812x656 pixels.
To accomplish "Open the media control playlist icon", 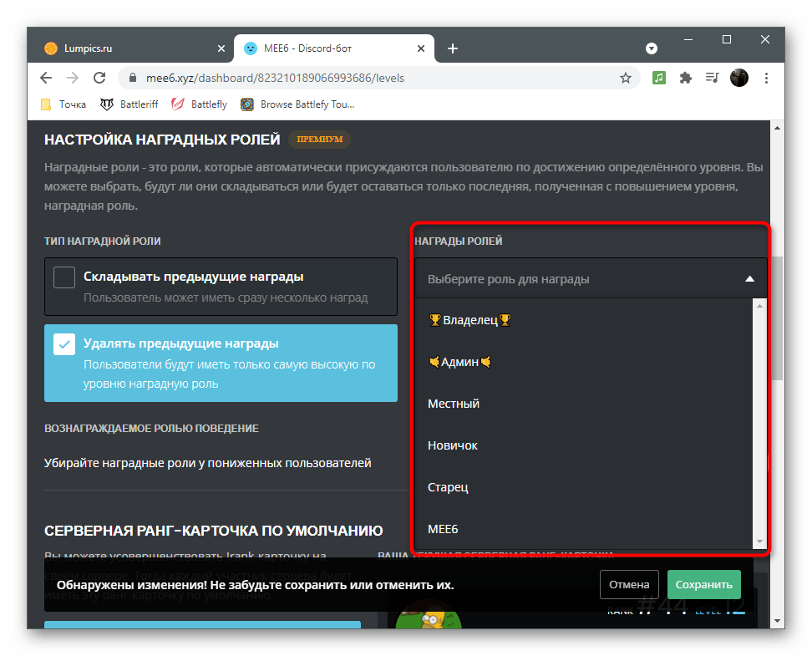I will (713, 78).
